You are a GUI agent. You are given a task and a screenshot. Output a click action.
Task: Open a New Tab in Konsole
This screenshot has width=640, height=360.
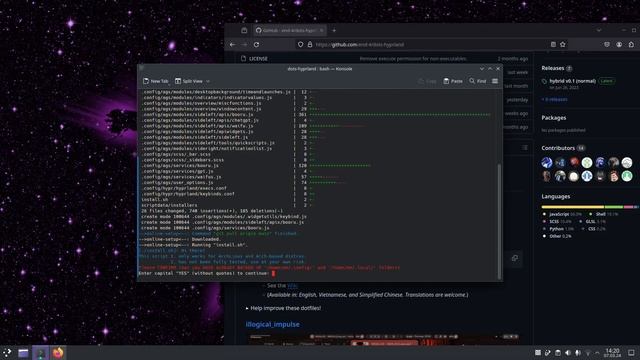point(156,81)
